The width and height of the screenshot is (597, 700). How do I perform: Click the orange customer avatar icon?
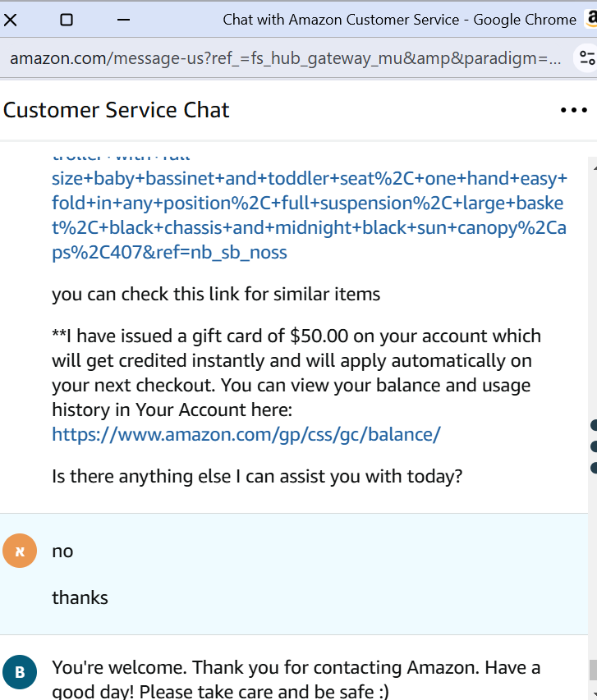tap(21, 551)
